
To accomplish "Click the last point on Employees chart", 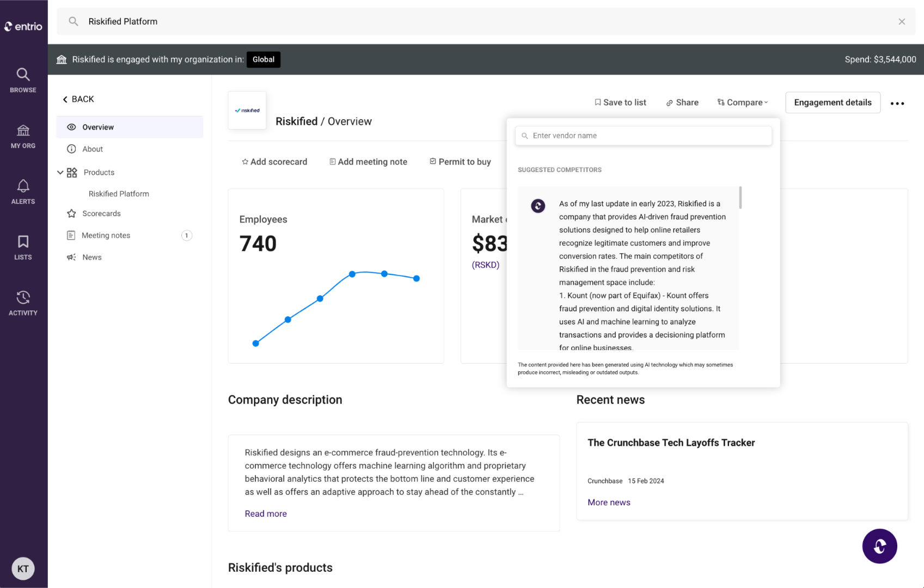I will tap(417, 278).
